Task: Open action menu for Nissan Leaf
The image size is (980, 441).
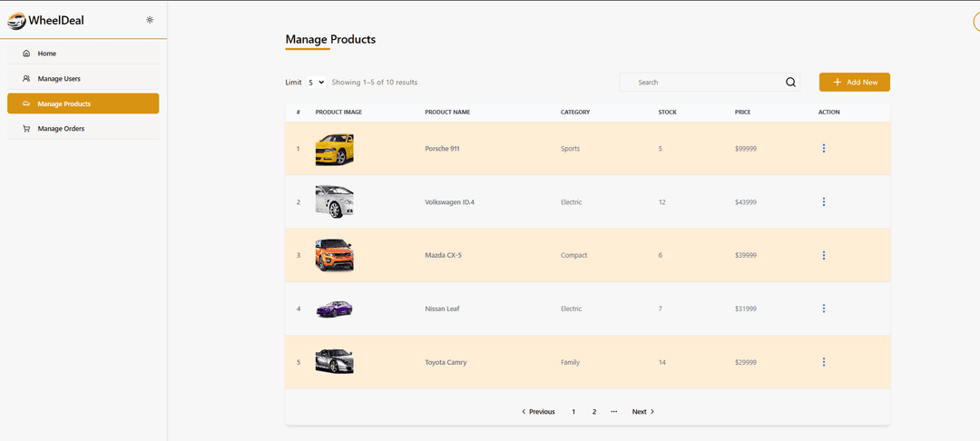Action: pos(823,309)
